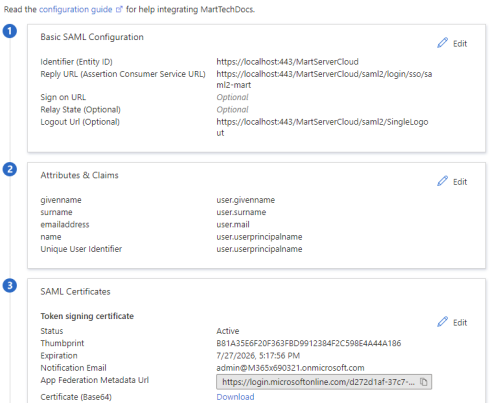Click the step 2 circle badge
This screenshot has height=403, width=495.
(x=10, y=169)
